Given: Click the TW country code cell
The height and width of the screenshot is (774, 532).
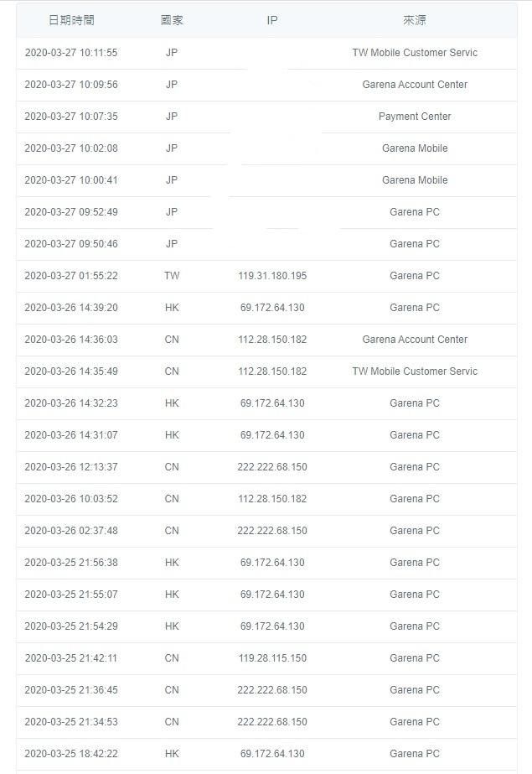Looking at the screenshot, I should 172,276.
